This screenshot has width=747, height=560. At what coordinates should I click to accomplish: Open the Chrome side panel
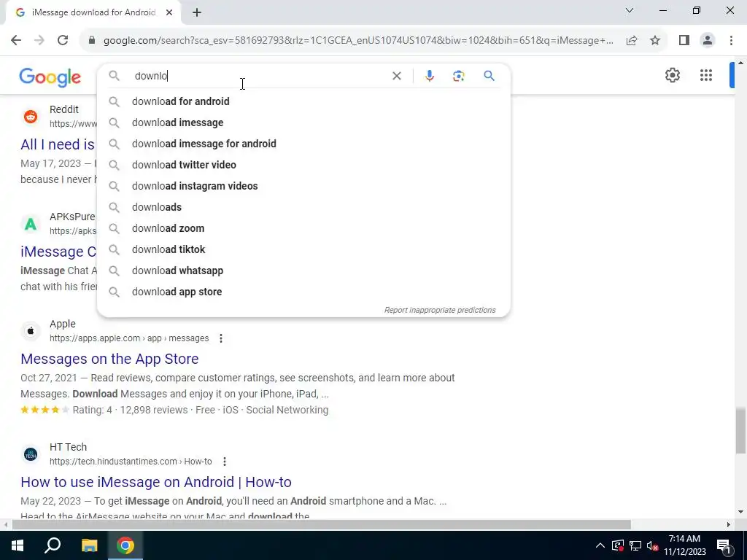tap(684, 41)
